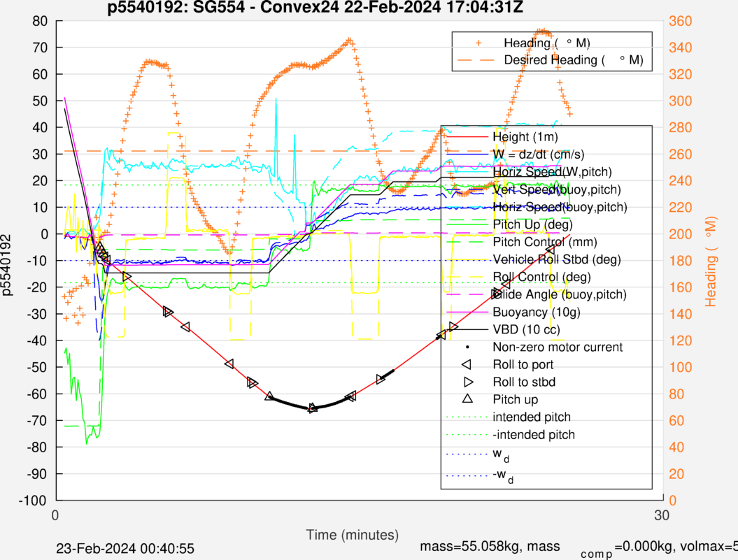Click the vertical p5540192 left axis label
Viewport: 738px width, 560px height.
pos(6,266)
